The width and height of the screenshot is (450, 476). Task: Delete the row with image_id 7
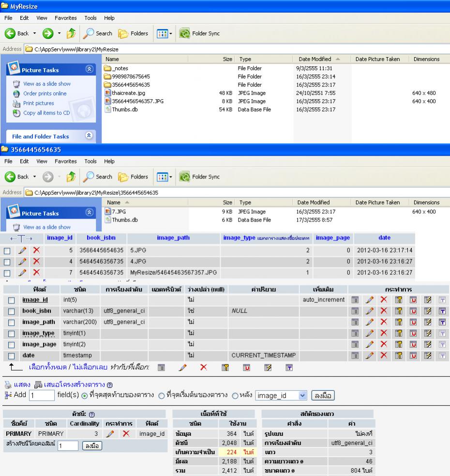point(35,273)
